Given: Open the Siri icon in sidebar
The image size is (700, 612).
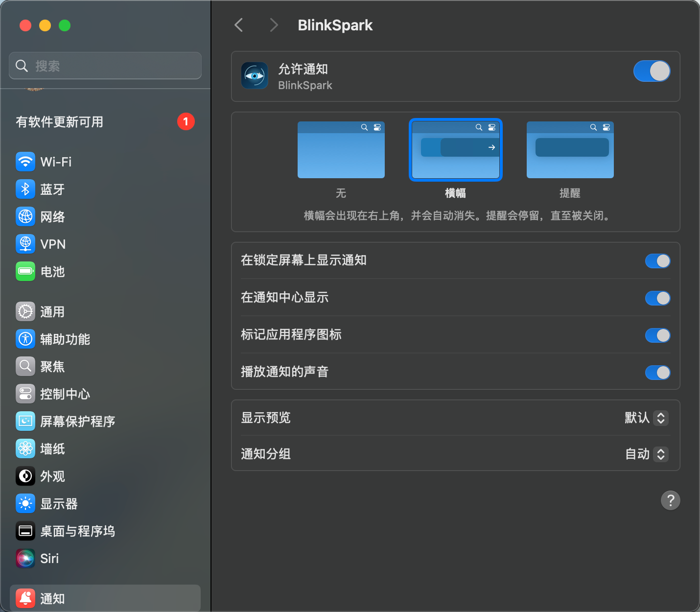Looking at the screenshot, I should click(25, 558).
